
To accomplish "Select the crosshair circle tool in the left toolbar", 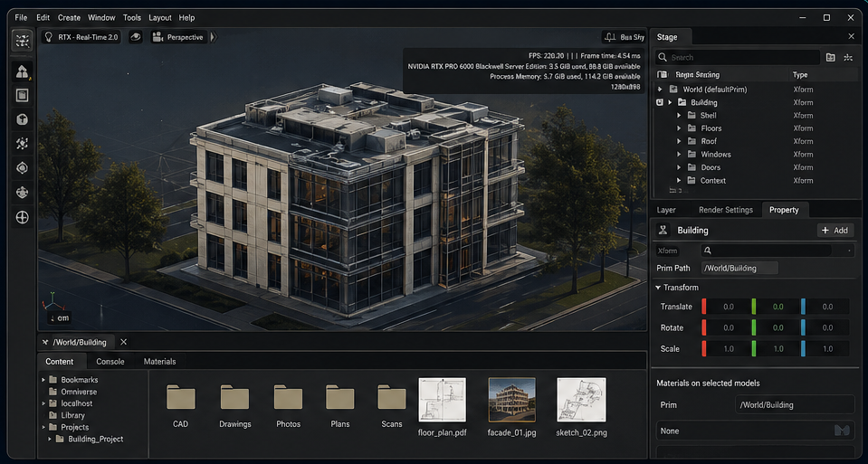I will (x=22, y=217).
